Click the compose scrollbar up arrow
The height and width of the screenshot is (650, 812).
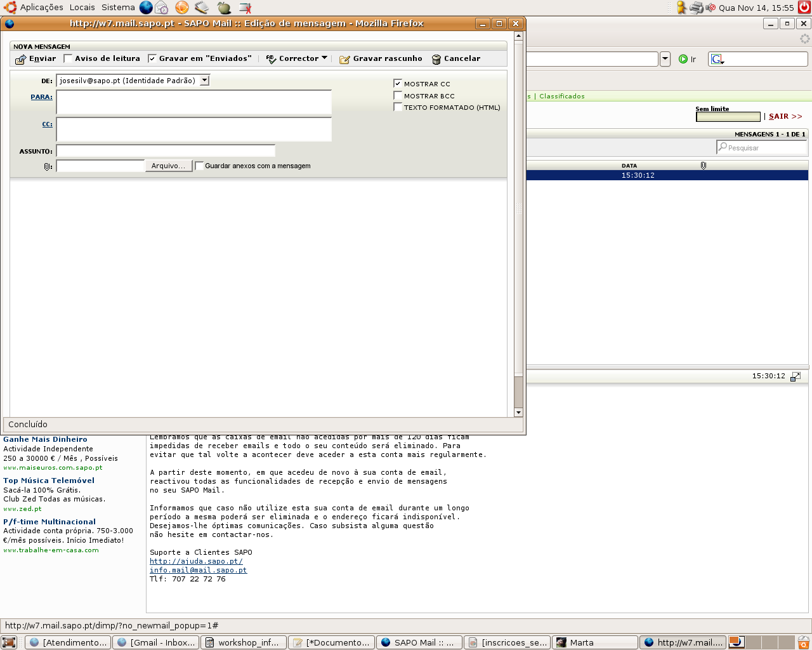[518, 36]
